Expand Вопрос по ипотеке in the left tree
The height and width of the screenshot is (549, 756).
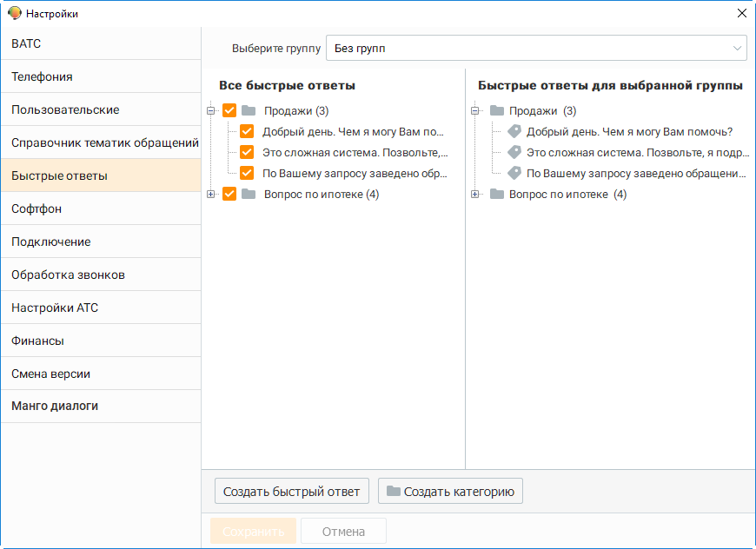210,195
